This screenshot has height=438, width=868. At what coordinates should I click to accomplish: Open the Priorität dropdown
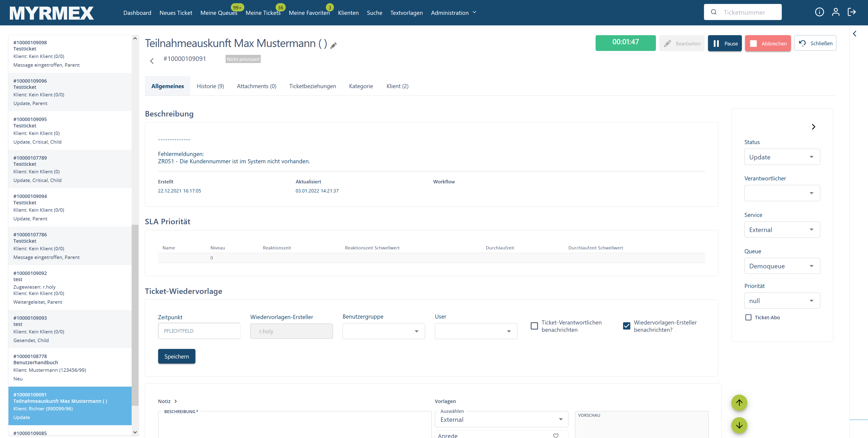(782, 301)
